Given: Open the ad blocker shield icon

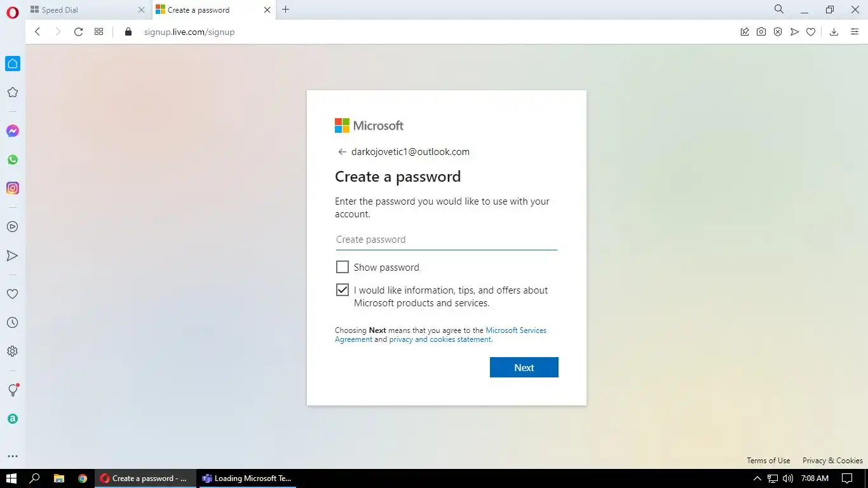Looking at the screenshot, I should (778, 32).
